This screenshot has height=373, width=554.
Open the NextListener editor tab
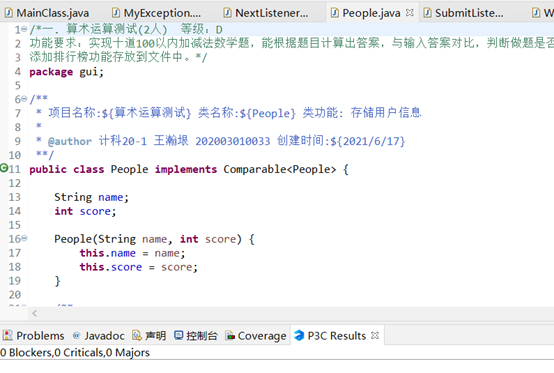point(266,13)
